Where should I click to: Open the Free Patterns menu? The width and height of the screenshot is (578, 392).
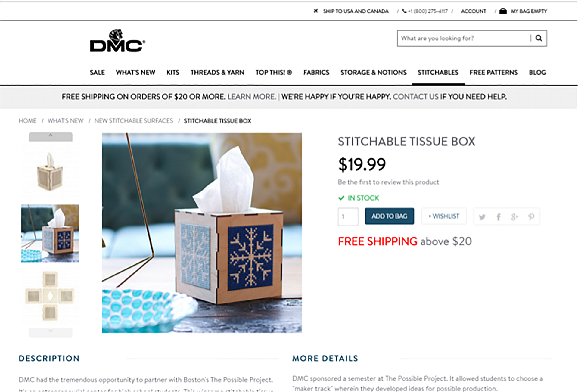pyautogui.click(x=494, y=73)
